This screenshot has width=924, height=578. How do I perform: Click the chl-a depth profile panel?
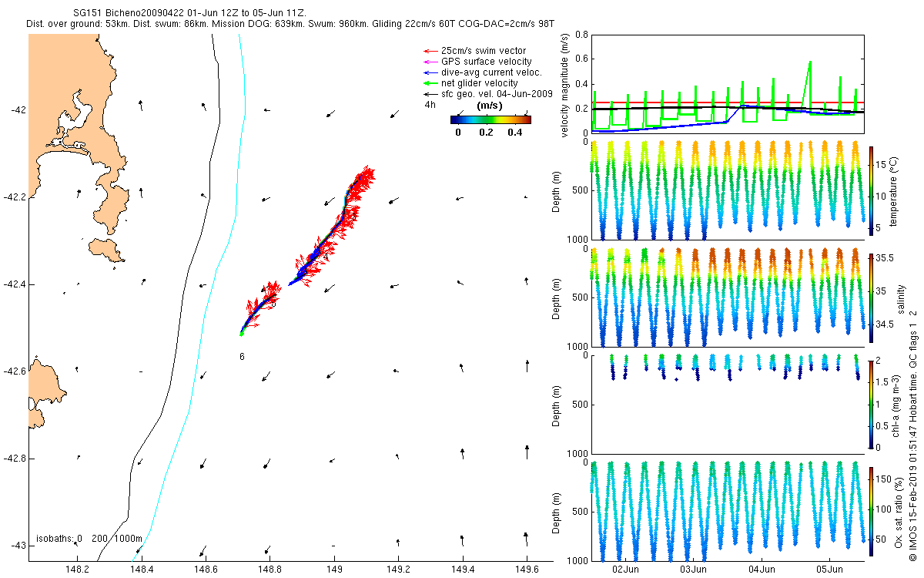point(728,405)
